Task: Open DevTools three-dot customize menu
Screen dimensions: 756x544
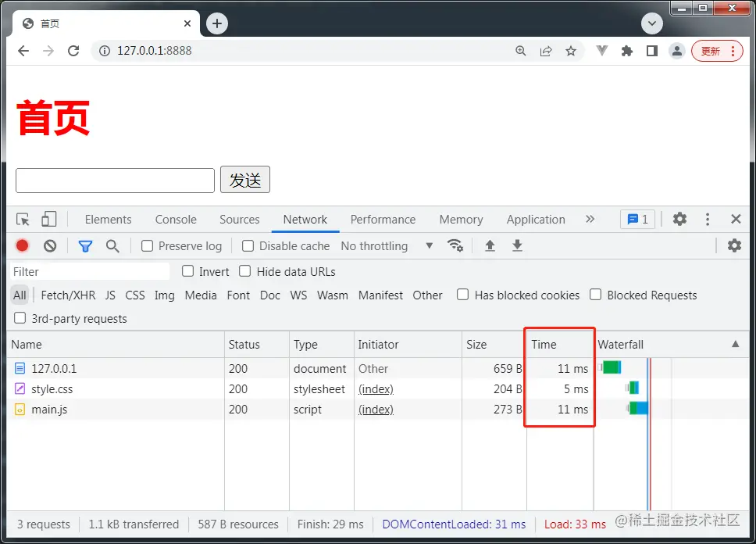Action: (x=708, y=219)
